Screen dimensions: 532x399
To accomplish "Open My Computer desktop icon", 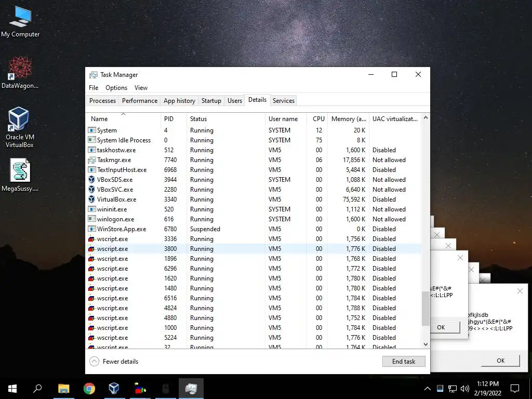I will [x=20, y=22].
